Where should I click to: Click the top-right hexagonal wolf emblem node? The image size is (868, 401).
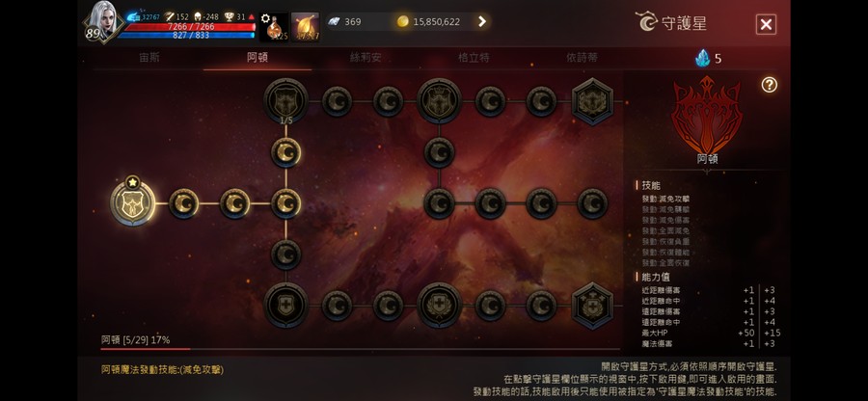pos(592,101)
